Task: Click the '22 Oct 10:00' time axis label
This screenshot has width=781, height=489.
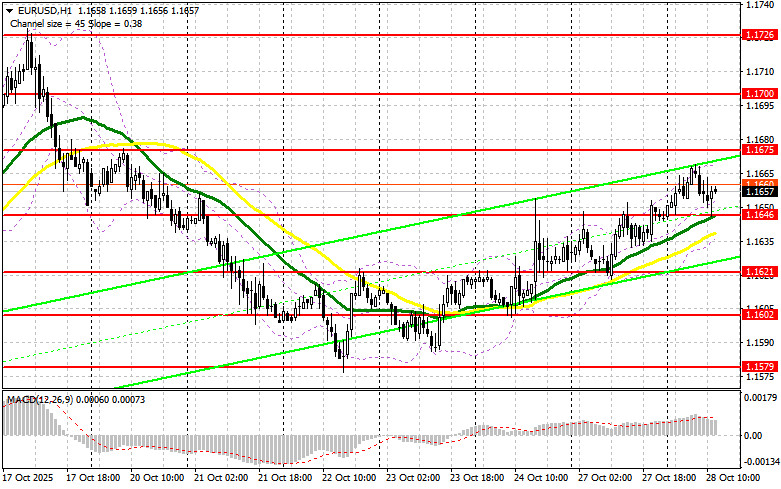Action: click(x=349, y=478)
